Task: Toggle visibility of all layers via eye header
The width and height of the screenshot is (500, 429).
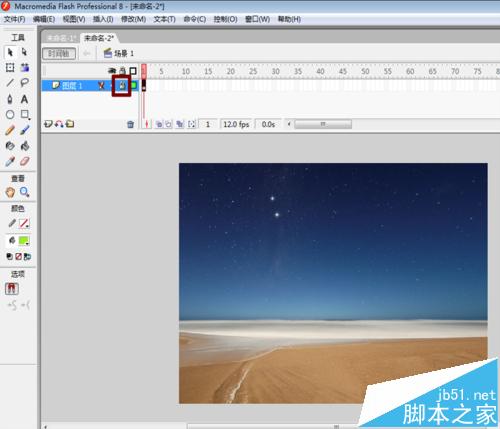Action: (x=112, y=71)
